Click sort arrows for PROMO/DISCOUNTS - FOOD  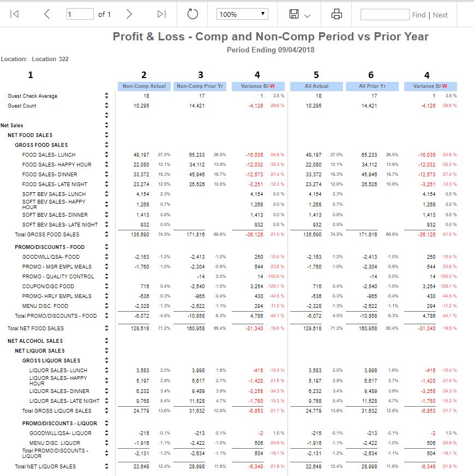[x=106, y=247]
